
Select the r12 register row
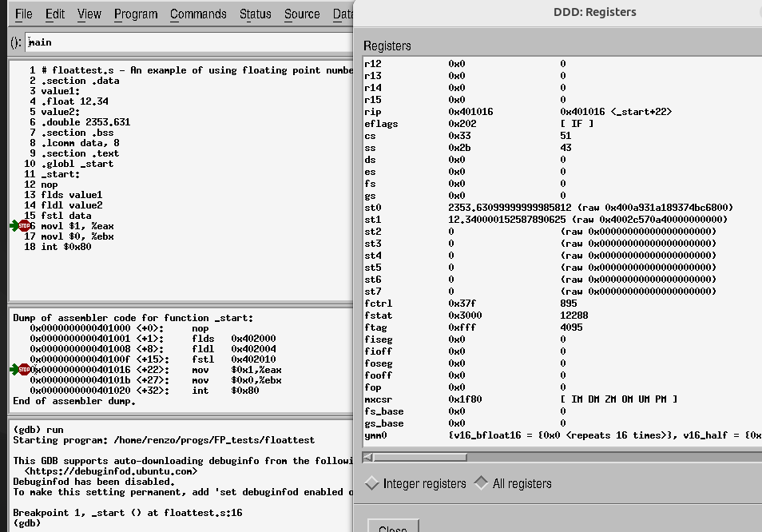tap(562, 64)
